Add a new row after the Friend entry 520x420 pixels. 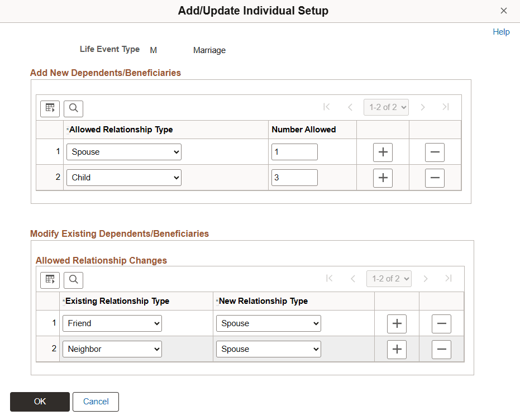pyautogui.click(x=397, y=323)
